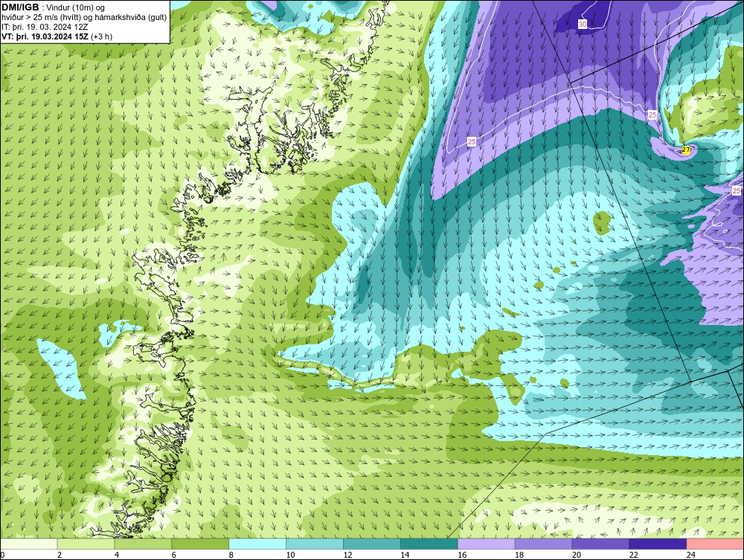The image size is (744, 560).
Task: Click legend scale number '0'
Action: click(2, 555)
